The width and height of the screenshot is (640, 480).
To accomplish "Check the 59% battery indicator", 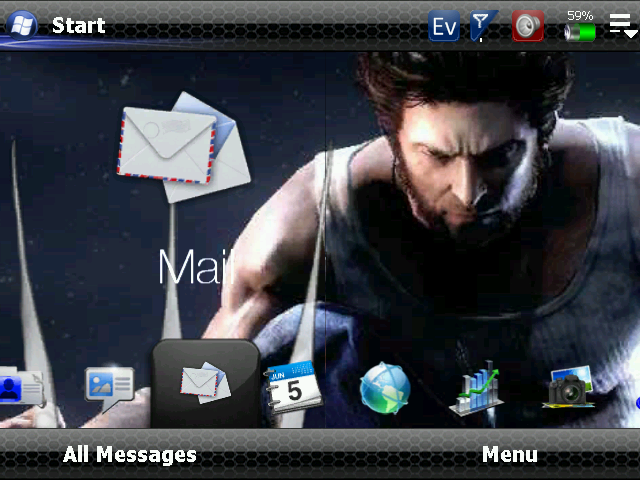I will tap(579, 26).
